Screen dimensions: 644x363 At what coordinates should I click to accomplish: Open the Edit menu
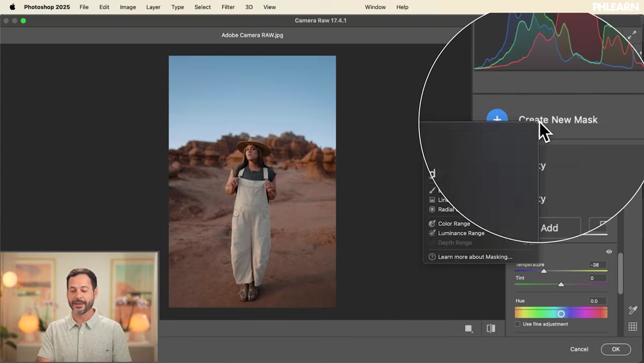click(104, 7)
